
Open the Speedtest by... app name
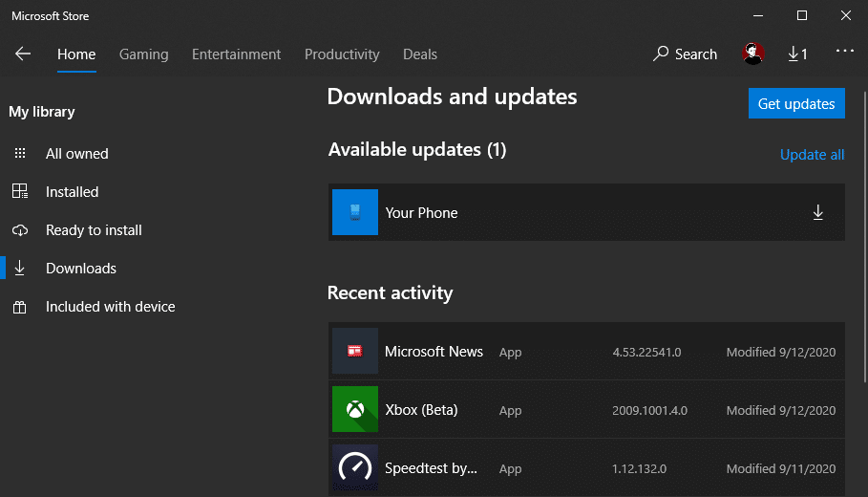(x=431, y=468)
